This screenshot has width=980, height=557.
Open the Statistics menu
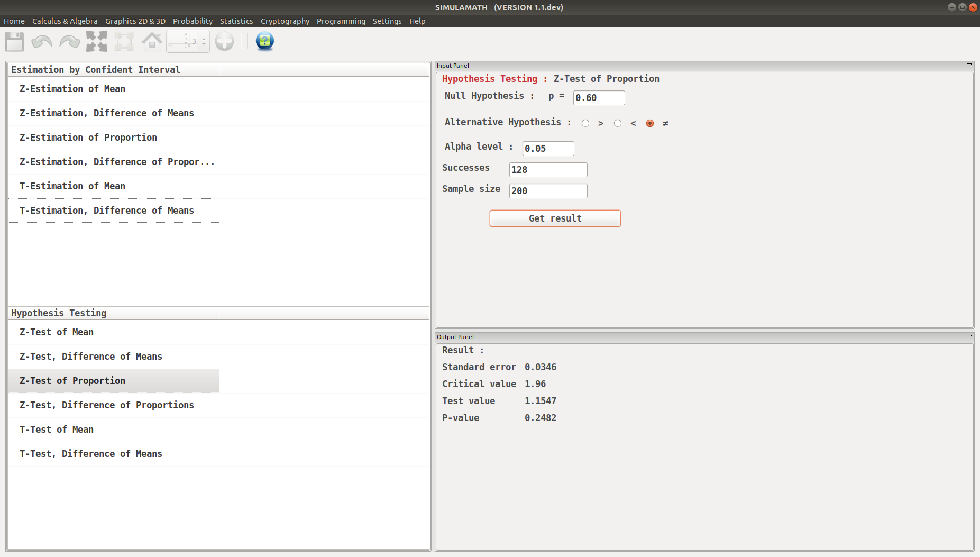236,21
